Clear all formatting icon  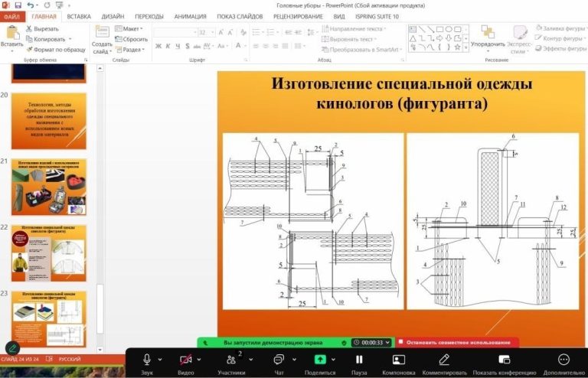tap(243, 33)
